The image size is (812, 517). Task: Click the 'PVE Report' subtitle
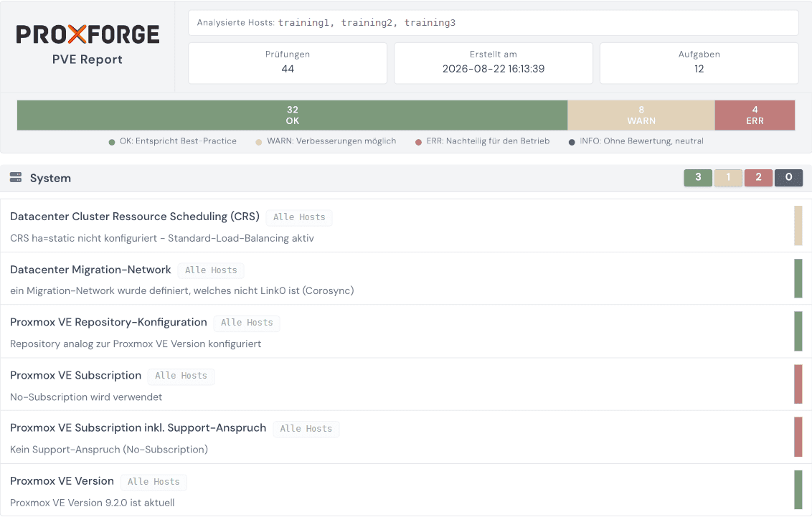pyautogui.click(x=88, y=60)
